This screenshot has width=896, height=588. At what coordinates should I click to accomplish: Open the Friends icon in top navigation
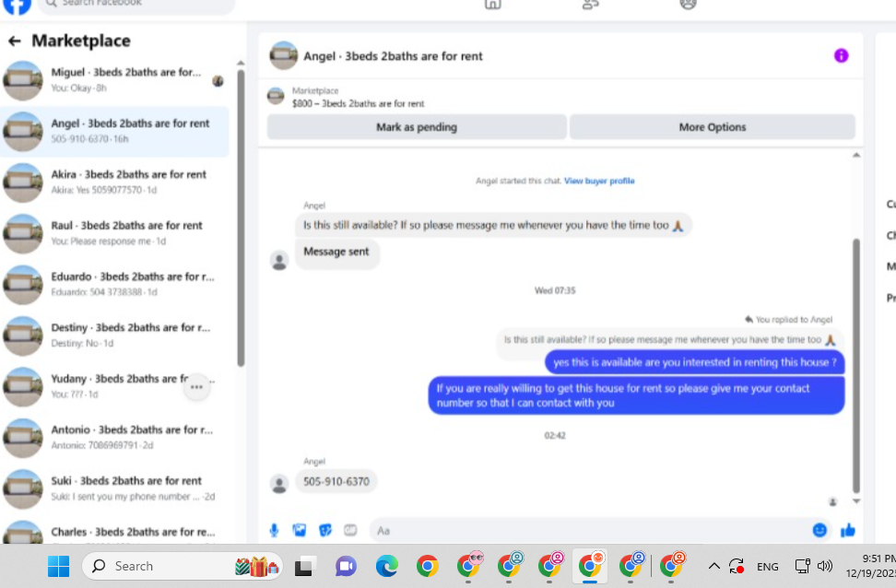click(x=590, y=4)
